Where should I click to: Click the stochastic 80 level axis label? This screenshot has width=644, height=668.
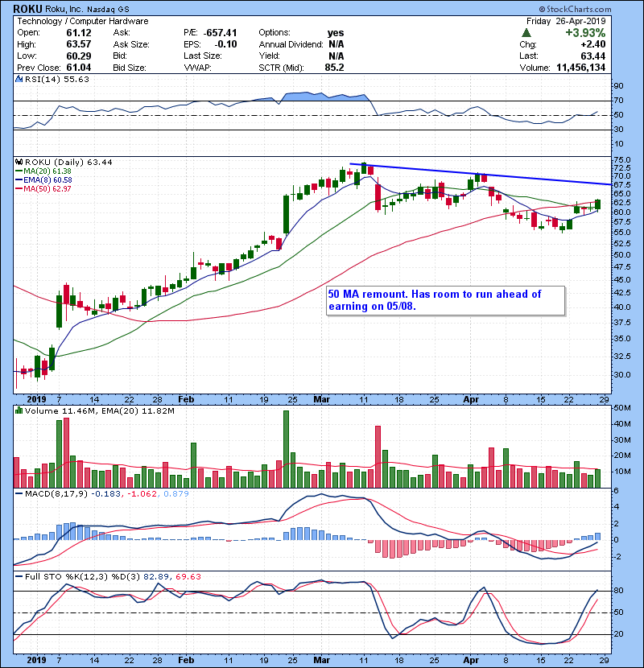click(618, 591)
